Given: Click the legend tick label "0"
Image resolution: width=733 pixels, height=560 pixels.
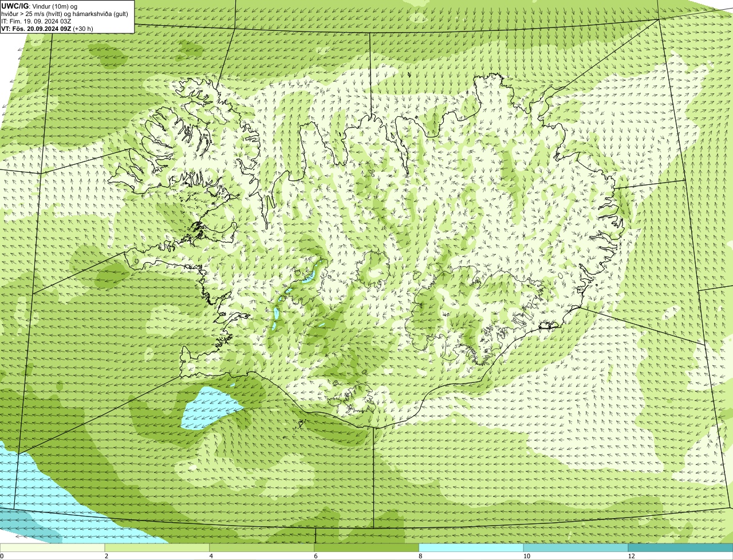Looking at the screenshot, I should click(x=2, y=556).
